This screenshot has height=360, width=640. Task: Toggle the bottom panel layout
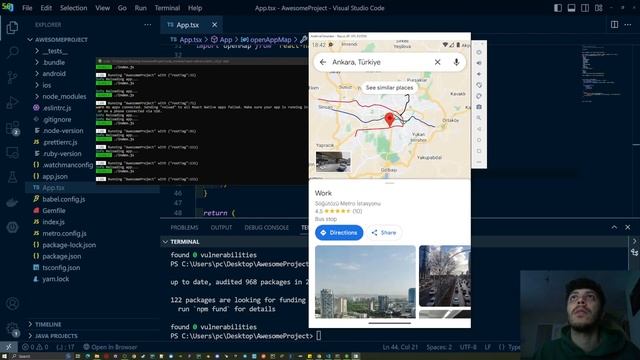pyautogui.click(x=571, y=8)
